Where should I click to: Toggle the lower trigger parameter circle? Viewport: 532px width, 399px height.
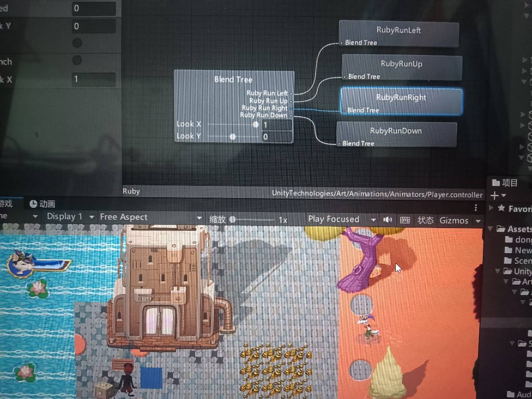[77, 60]
